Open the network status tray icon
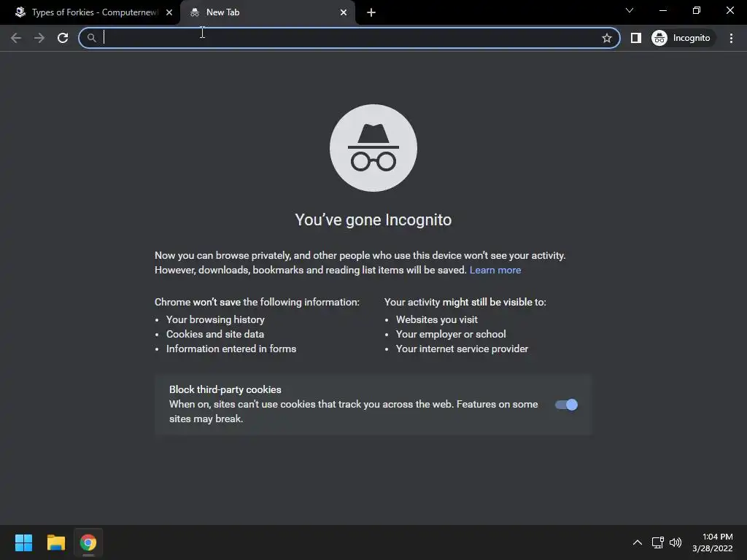Screen dimensions: 747x560 point(658,542)
